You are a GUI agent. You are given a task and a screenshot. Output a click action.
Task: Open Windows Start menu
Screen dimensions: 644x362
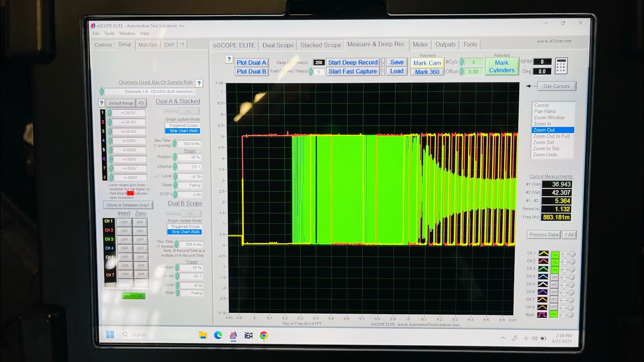coord(110,334)
